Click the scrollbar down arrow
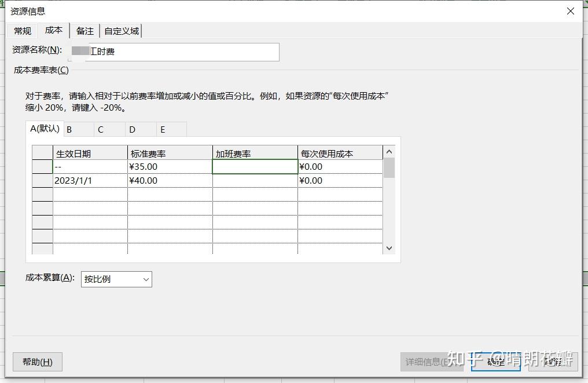The image size is (588, 383). (x=389, y=248)
